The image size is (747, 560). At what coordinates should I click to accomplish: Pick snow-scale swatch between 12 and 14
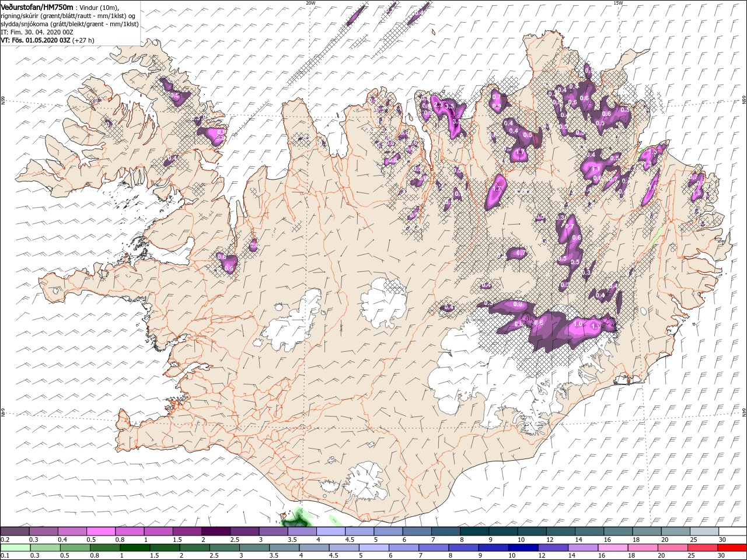pos(560,531)
